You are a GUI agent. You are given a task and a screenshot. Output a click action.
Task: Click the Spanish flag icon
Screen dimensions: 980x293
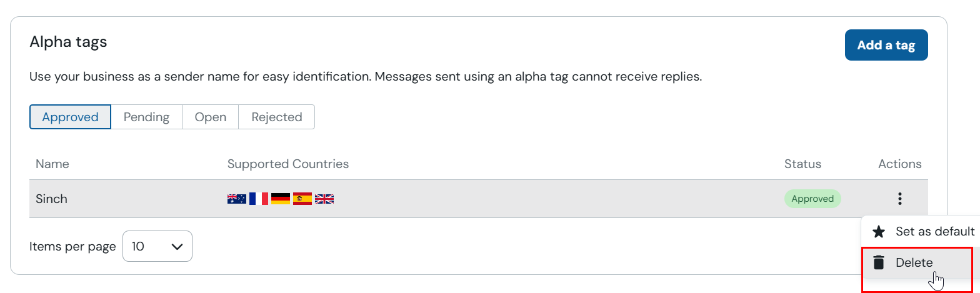coord(302,199)
